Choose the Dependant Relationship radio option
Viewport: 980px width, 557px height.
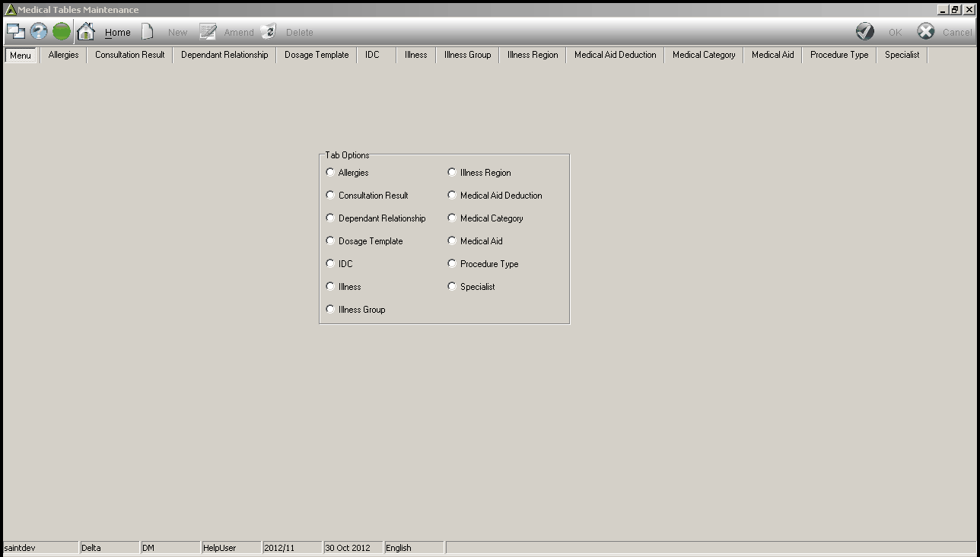tap(330, 218)
